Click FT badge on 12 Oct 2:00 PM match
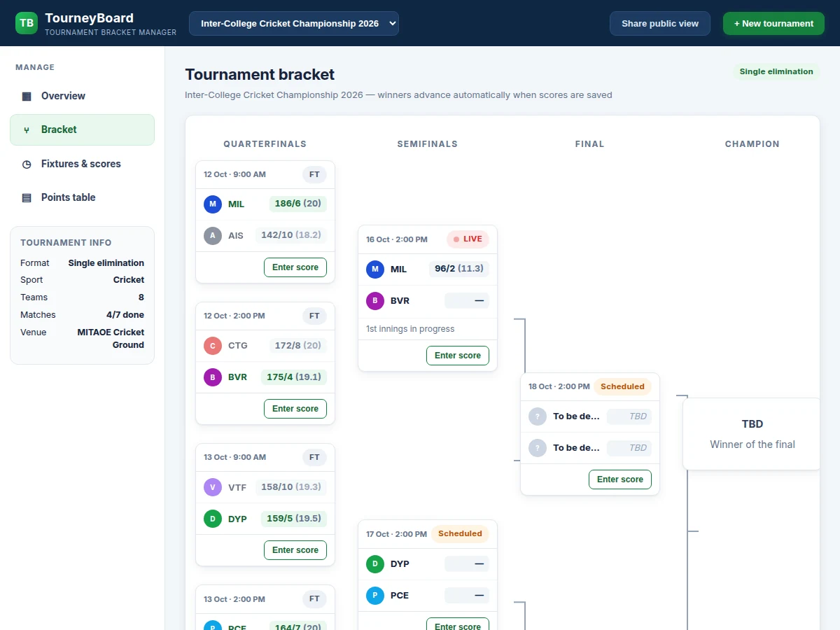 (314, 316)
